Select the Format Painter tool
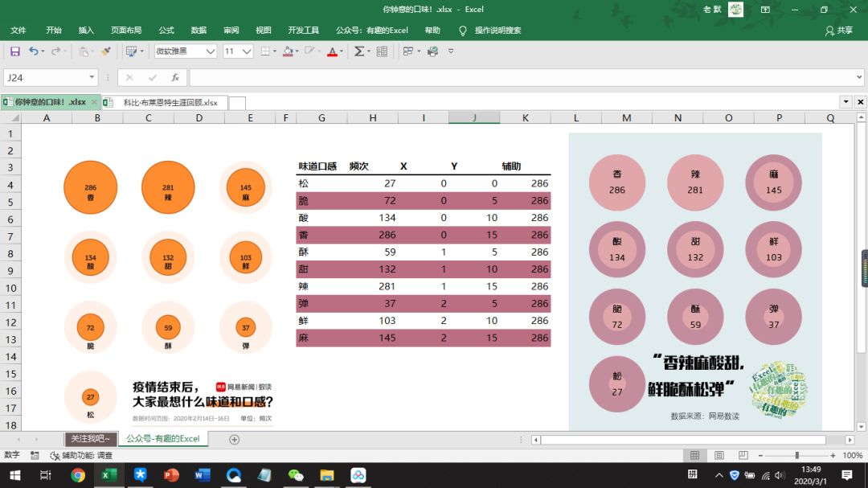This screenshot has height=488, width=868. point(107,51)
